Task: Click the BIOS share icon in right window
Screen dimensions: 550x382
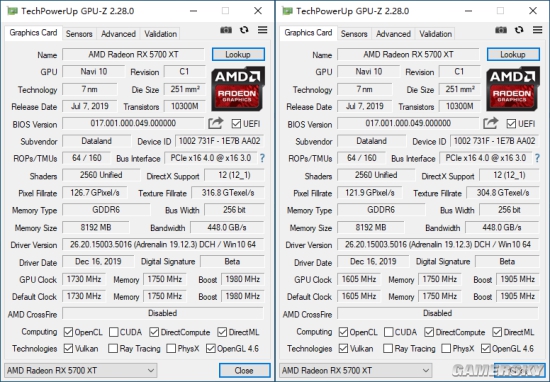Action: click(x=490, y=123)
